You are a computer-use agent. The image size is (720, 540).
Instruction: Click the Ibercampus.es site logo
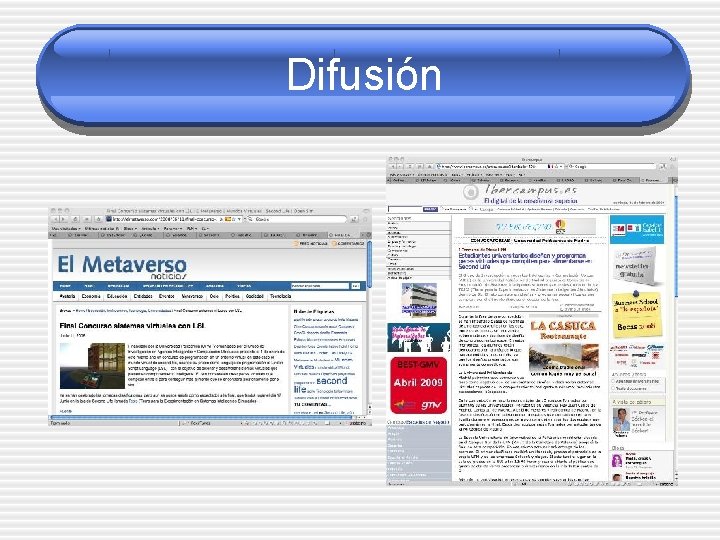pyautogui.click(x=520, y=192)
